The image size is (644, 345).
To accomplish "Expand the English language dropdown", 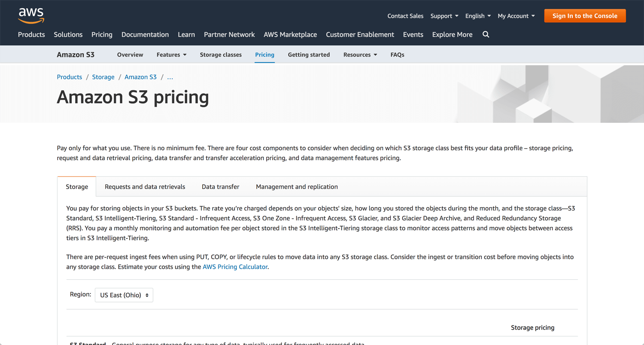I will point(478,16).
